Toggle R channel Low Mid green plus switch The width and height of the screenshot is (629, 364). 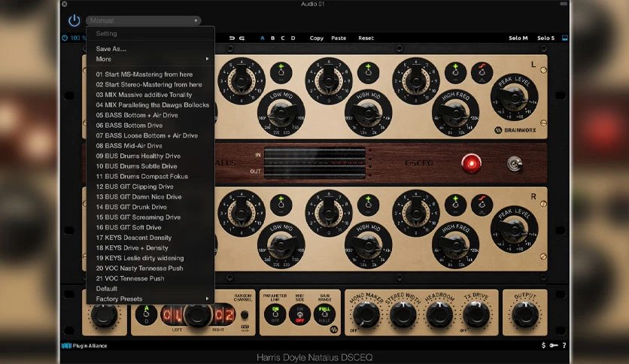click(x=281, y=205)
